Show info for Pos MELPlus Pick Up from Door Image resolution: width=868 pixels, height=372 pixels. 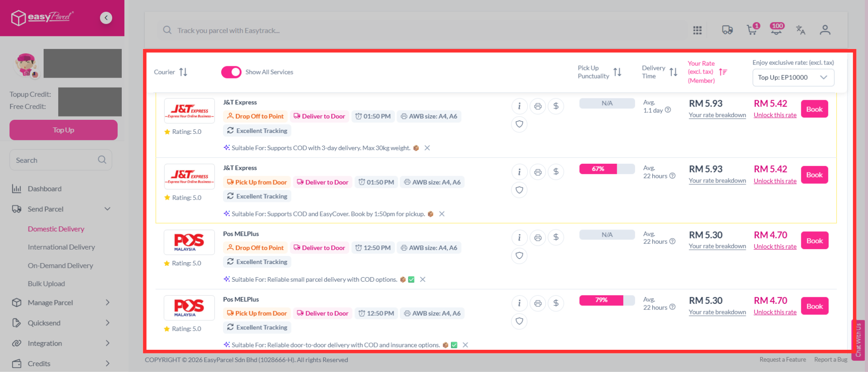519,303
